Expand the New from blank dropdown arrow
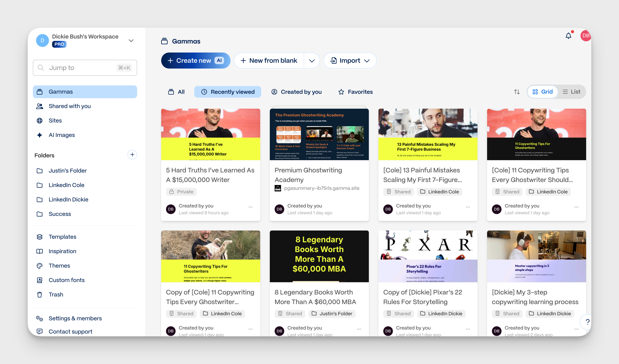619x364 pixels. (312, 61)
